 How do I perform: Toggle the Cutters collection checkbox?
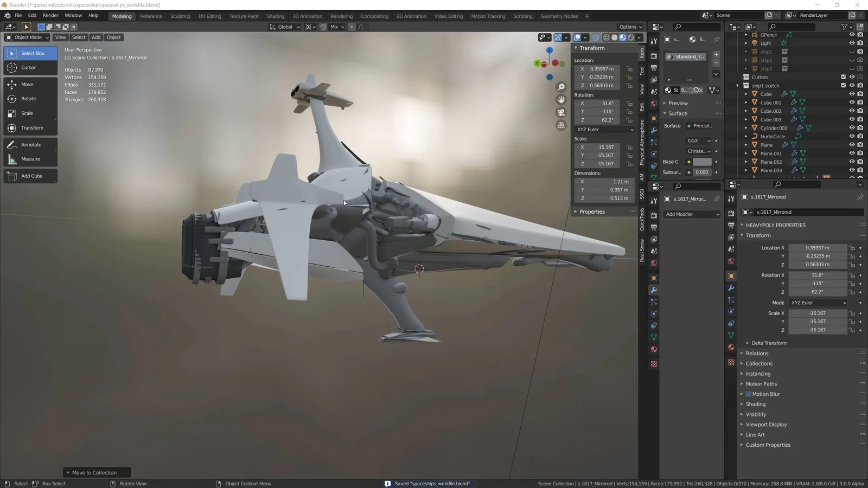pyautogui.click(x=843, y=77)
